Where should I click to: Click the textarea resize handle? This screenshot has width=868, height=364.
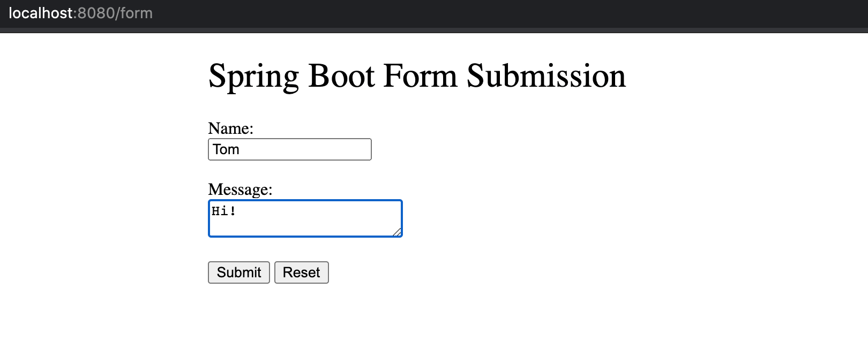point(398,233)
